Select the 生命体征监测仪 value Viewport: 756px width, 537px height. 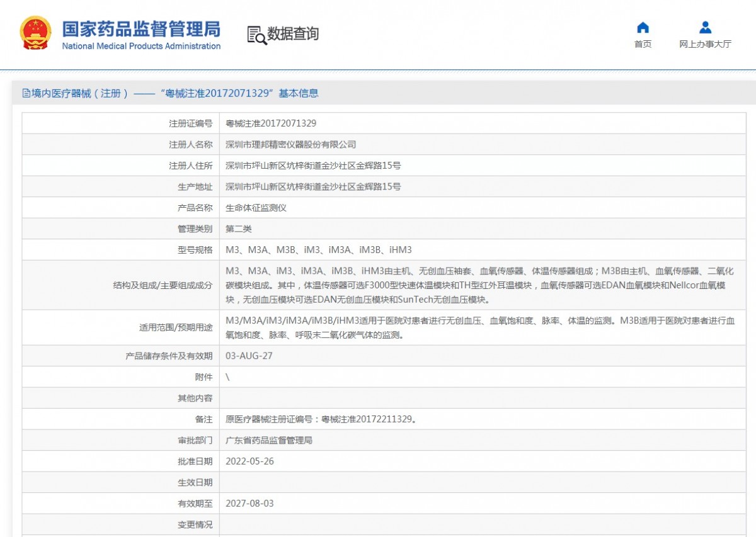[256, 208]
